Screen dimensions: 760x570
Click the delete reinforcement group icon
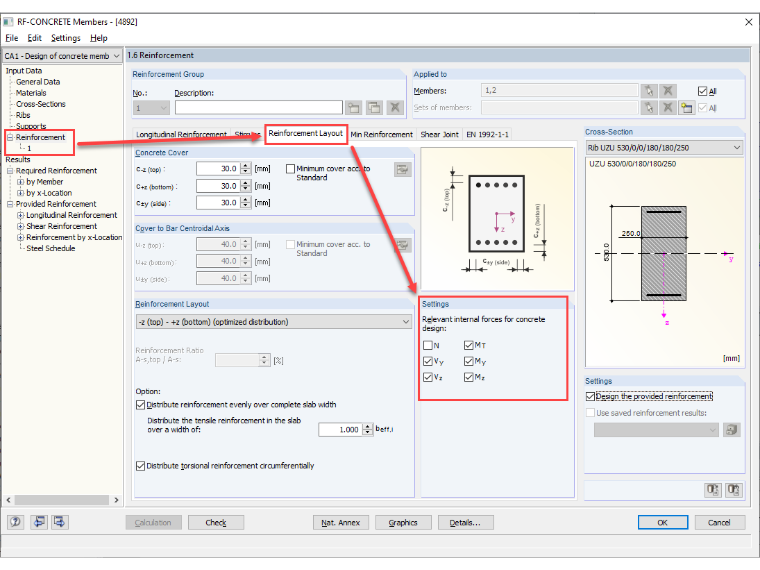point(395,108)
